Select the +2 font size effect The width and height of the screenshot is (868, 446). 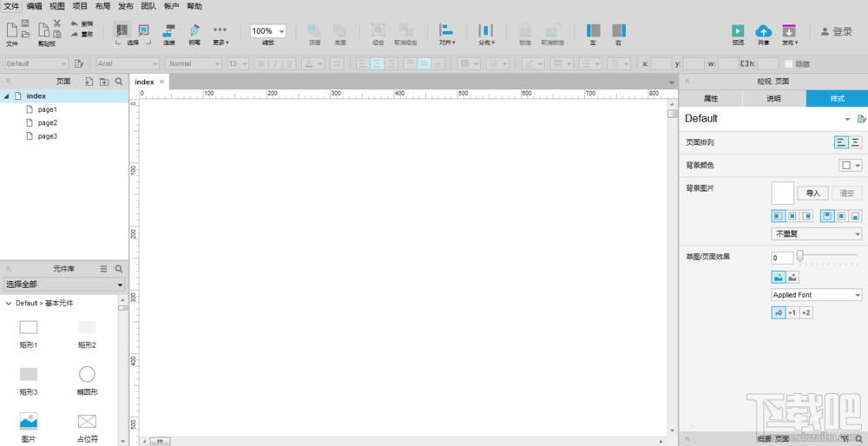(806, 313)
